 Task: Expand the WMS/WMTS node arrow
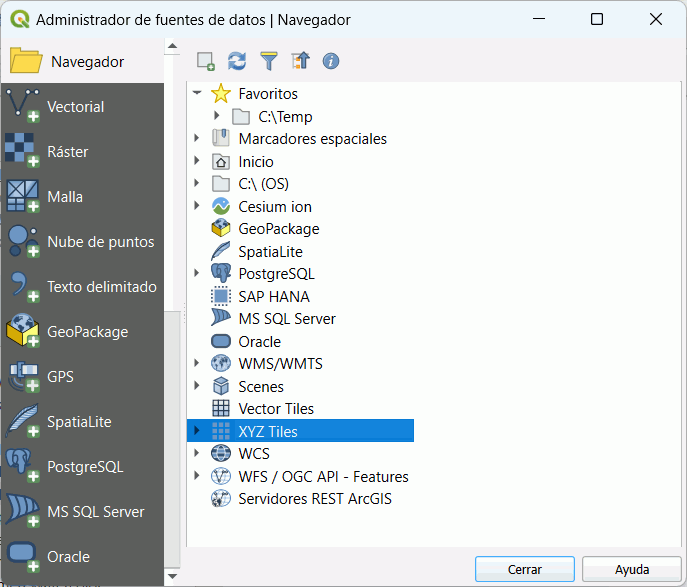[197, 363]
